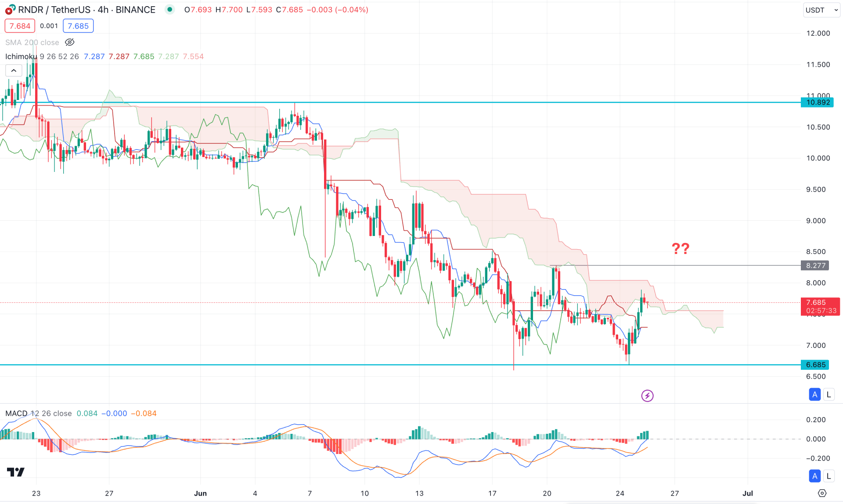Click the current price 7.685 label
Viewport: 843px width, 504px height.
tap(820, 306)
